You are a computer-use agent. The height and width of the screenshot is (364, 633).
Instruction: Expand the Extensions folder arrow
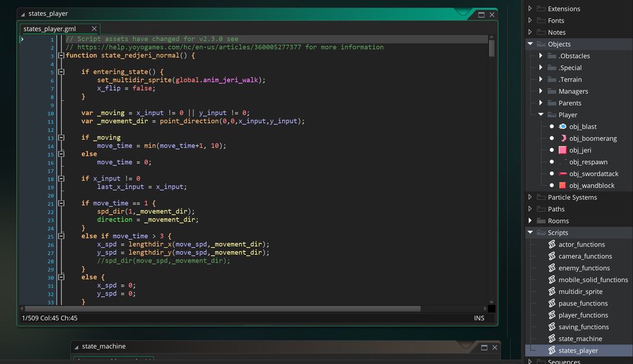pos(530,8)
